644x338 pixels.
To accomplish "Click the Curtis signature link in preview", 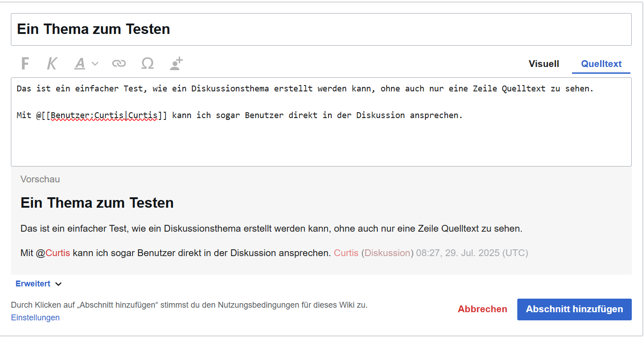I will [x=346, y=253].
